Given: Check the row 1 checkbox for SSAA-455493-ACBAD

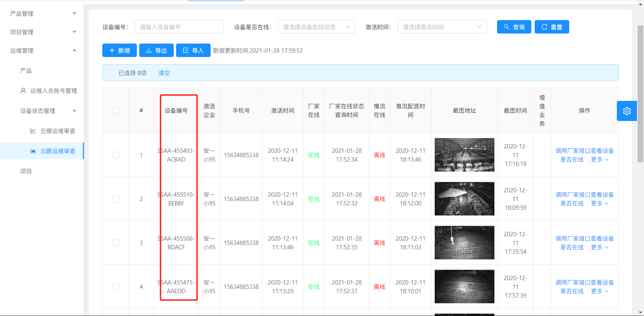Looking at the screenshot, I should (116, 155).
